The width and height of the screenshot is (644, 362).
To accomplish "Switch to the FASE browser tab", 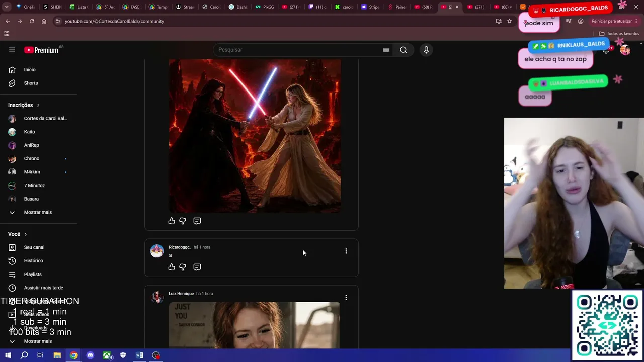I will (x=132, y=7).
